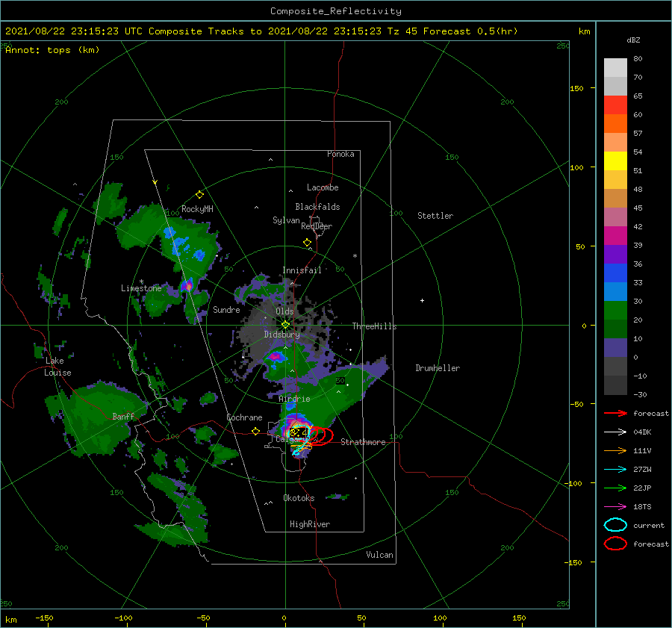
Task: Select the yellow diamond marker near Cochrane
Action: click(255, 432)
